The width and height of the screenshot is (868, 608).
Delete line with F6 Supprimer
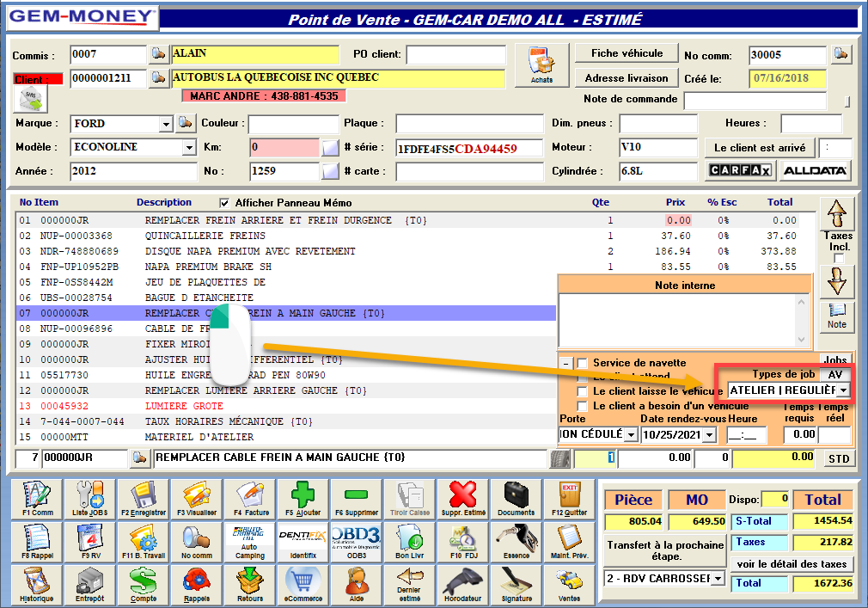coord(357,499)
